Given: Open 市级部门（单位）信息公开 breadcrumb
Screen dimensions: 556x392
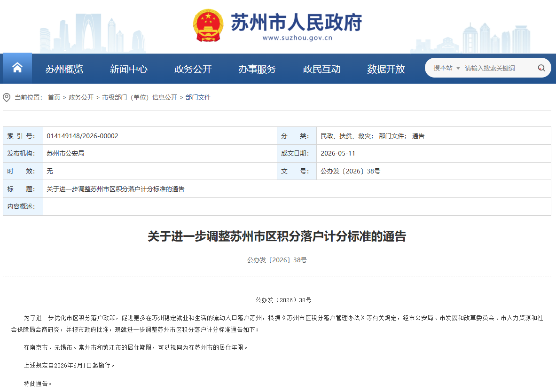Looking at the screenshot, I should click(140, 97).
